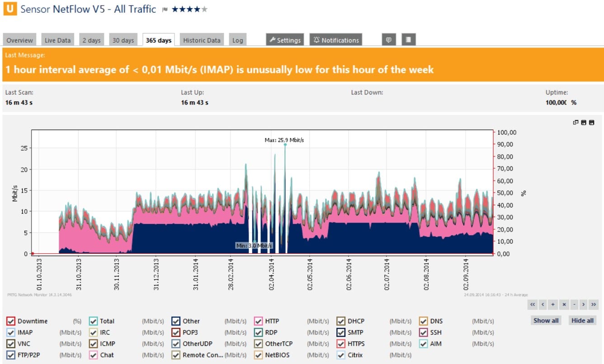Image resolution: width=604 pixels, height=364 pixels.
Task: Toggle the DNS channel checkbox
Action: (423, 321)
